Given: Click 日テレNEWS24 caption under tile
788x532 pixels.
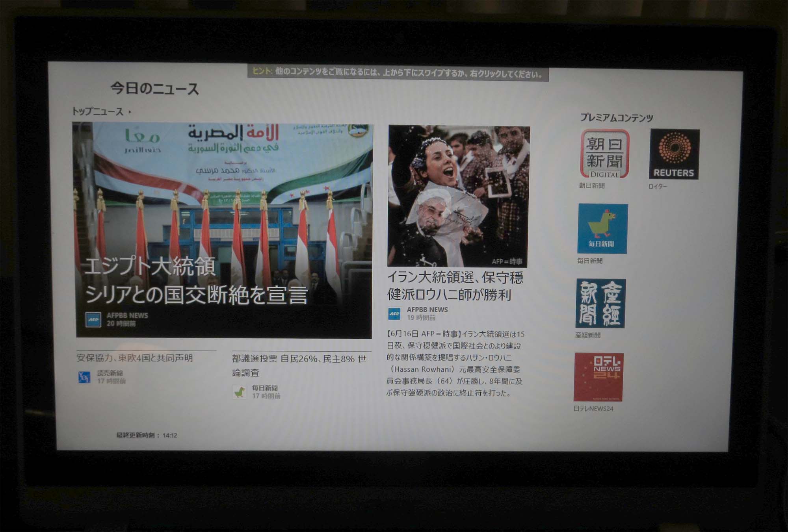Looking at the screenshot, I should tap(593, 409).
